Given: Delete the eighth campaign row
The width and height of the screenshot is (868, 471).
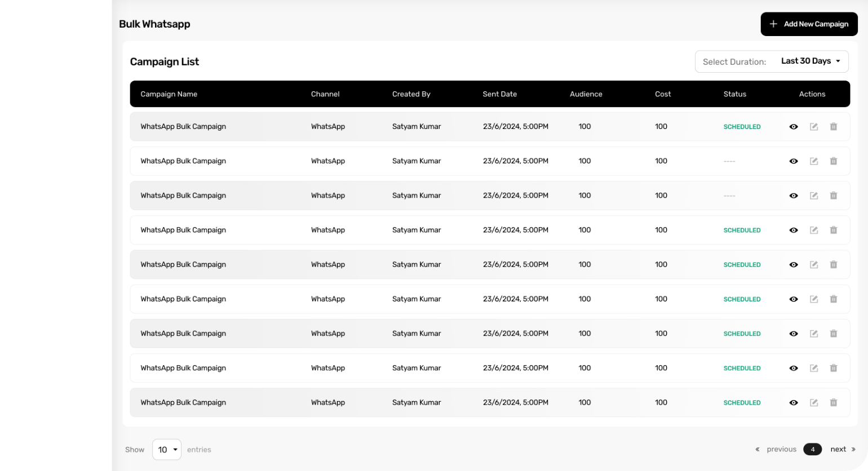Looking at the screenshot, I should [x=834, y=368].
